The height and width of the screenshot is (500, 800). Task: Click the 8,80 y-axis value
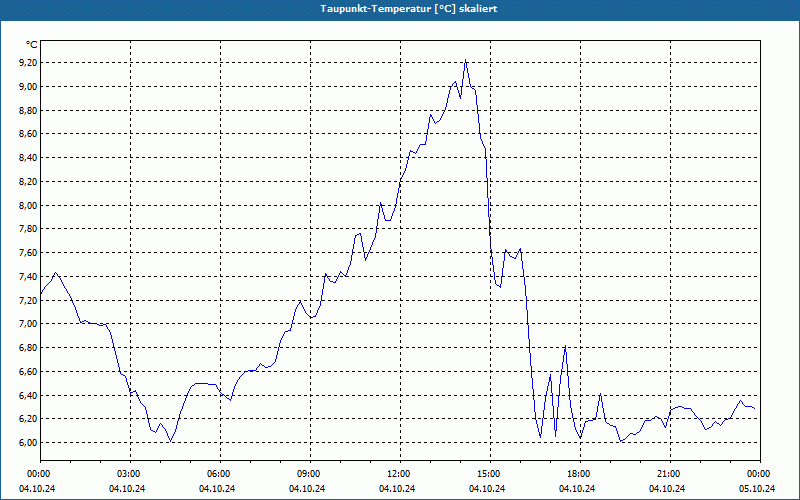click(x=28, y=110)
